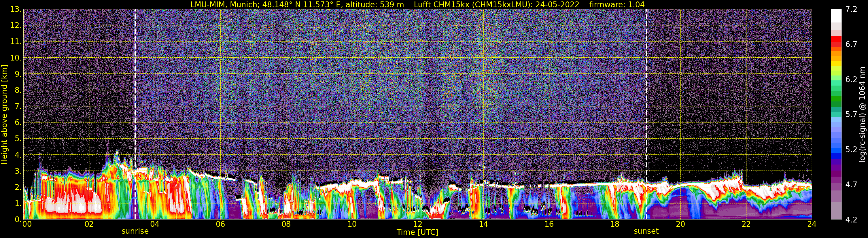
Task: Click the blue colorbar segment near 5.2
Action: [836, 150]
